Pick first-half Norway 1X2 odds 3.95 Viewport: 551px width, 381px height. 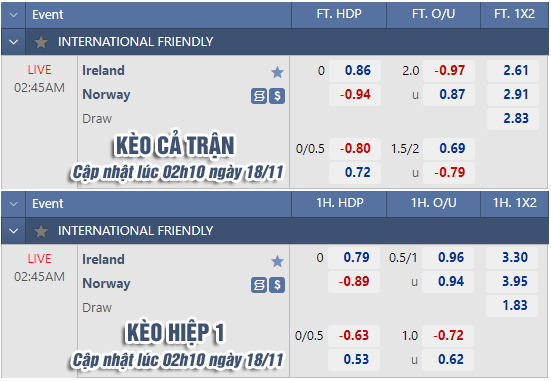click(x=512, y=282)
